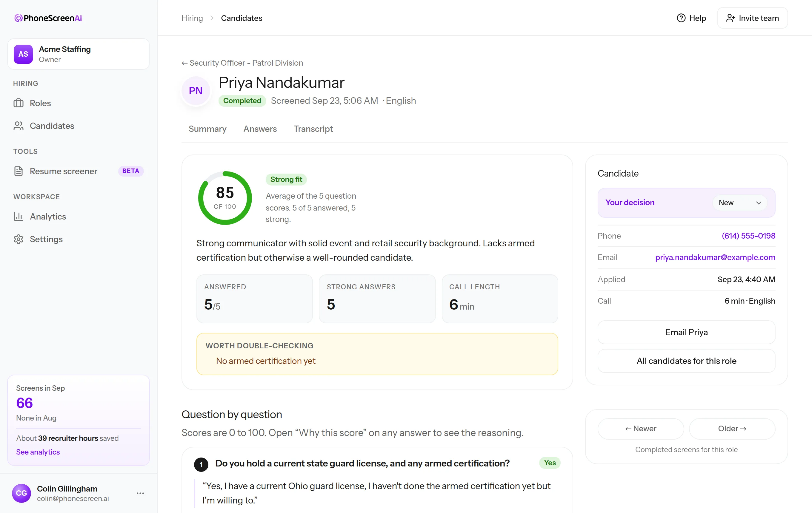Open Roles via briefcase icon
This screenshot has width=812, height=513.
(x=19, y=103)
